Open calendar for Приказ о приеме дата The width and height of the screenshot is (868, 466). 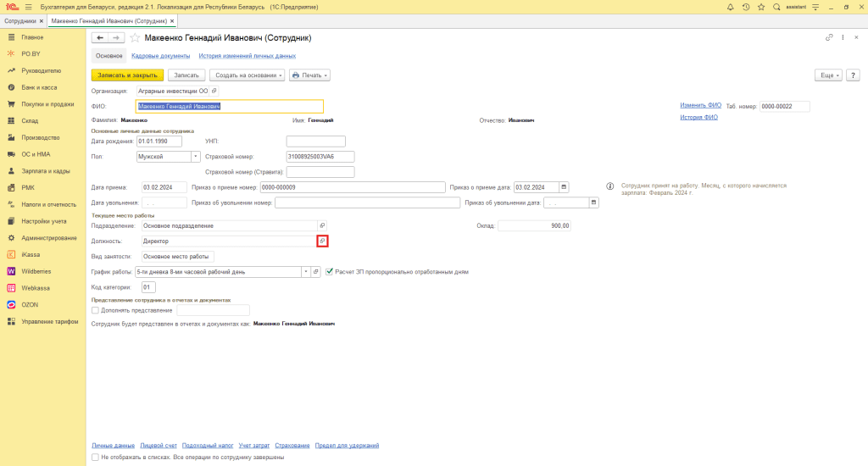(564, 187)
